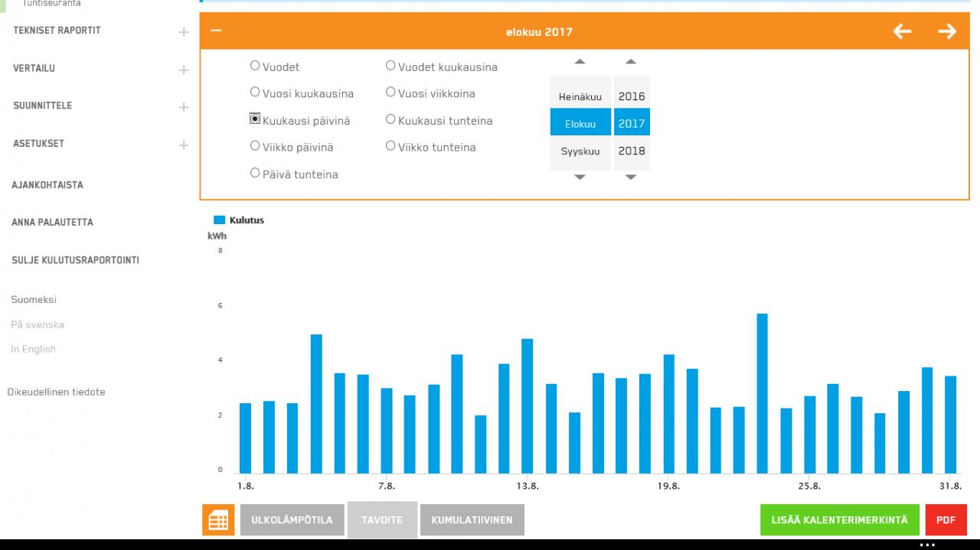Open the table view grid icon
This screenshot has width=980, height=550.
coord(218,520)
